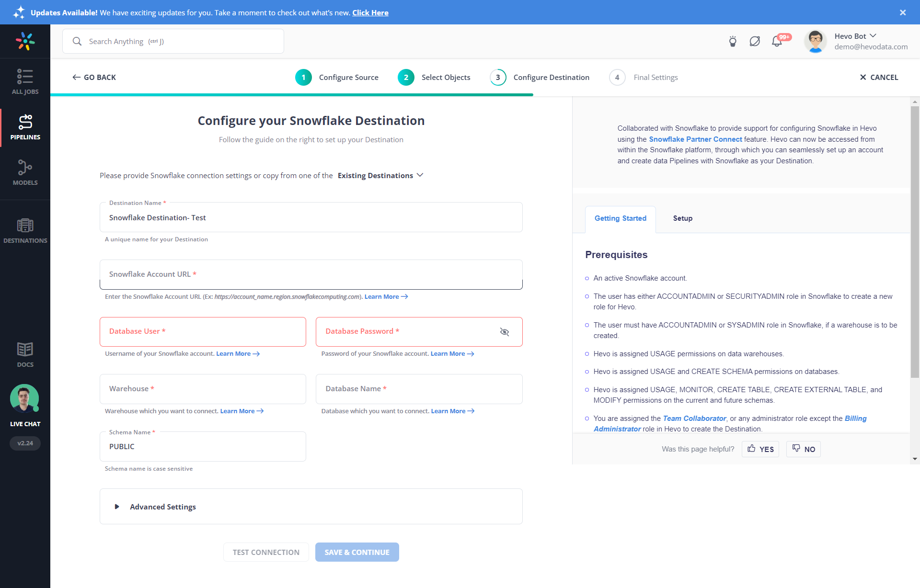Click the lightbulb tips icon
920x588 pixels.
(733, 41)
